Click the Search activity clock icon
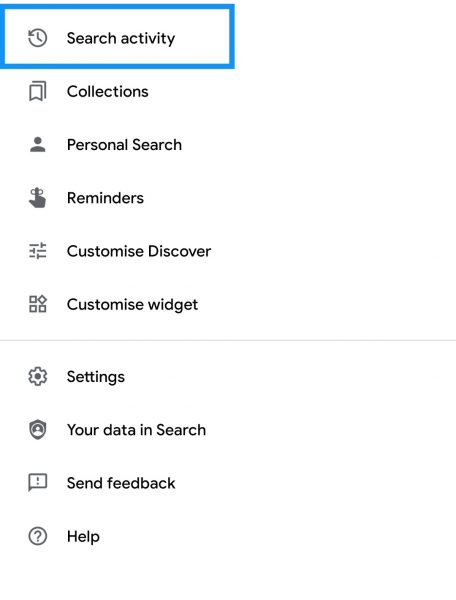The height and width of the screenshot is (600, 456). click(37, 38)
